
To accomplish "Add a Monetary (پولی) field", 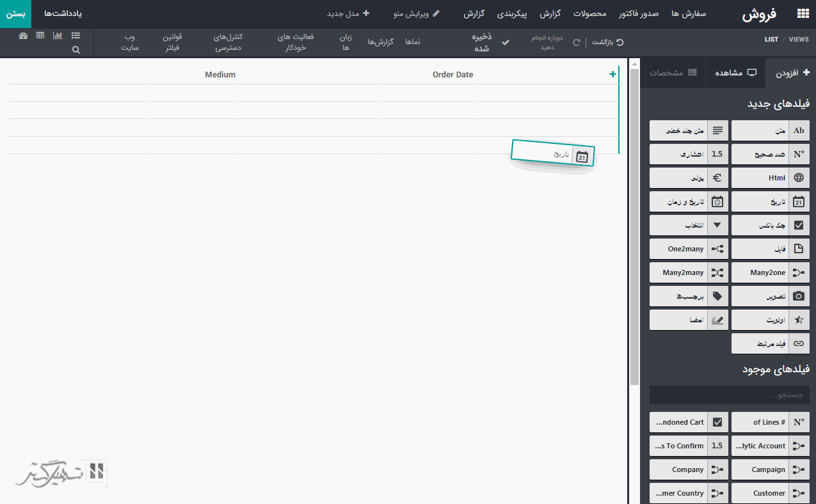I will point(689,178).
